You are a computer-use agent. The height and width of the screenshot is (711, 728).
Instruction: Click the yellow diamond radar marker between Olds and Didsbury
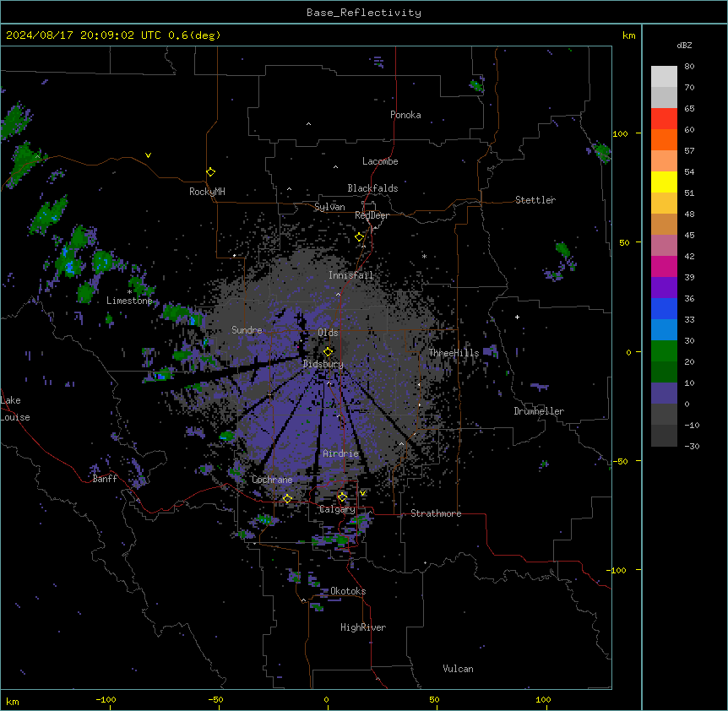coord(328,352)
